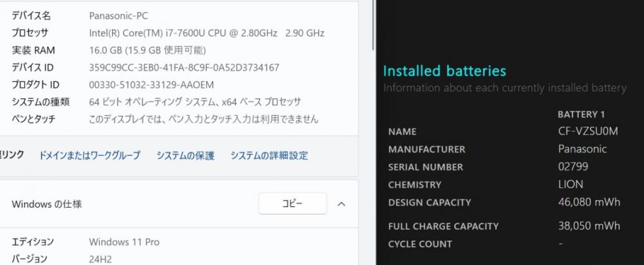Viewport: 644px width, 265px height.
Task: Select full charge capacity 38,050 mWh
Action: pyautogui.click(x=589, y=226)
